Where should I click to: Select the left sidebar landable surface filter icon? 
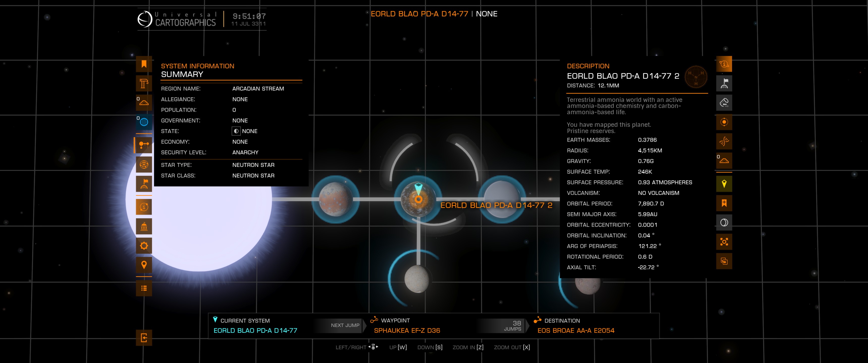144,102
